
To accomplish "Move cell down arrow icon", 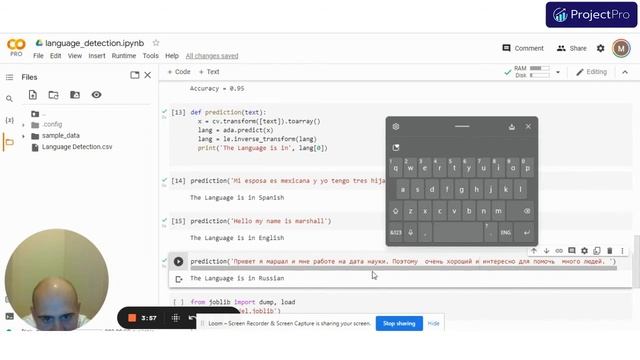I will pos(546,251).
